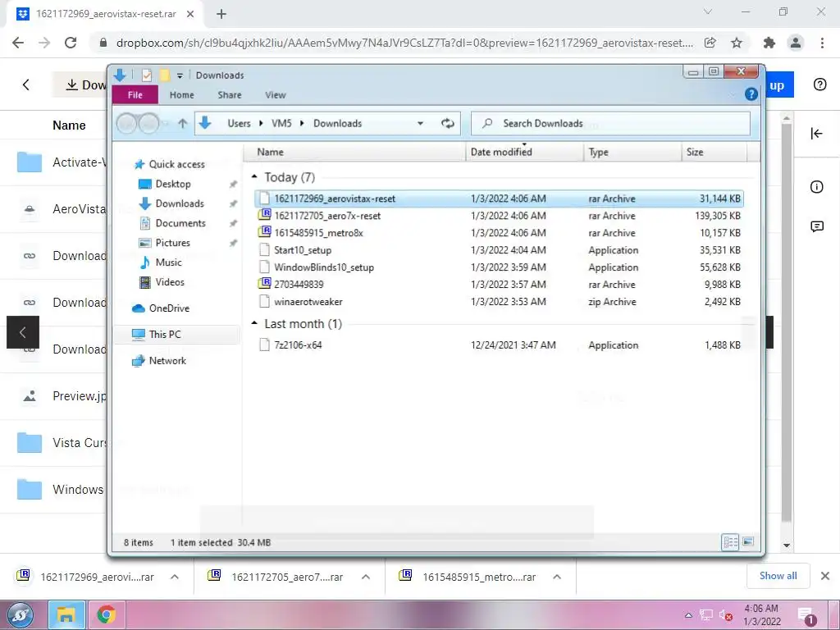Image resolution: width=840 pixels, height=630 pixels.
Task: Refresh the Downloads folder view
Action: pos(447,124)
